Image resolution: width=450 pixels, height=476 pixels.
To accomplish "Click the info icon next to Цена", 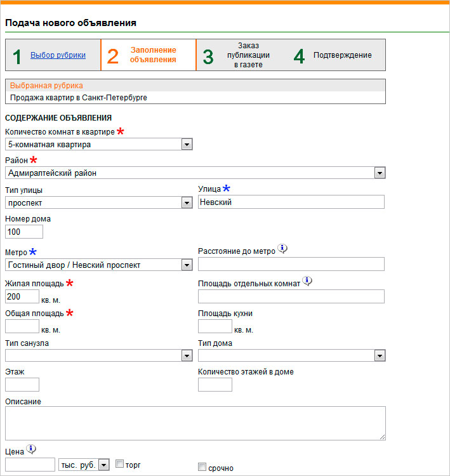I will [31, 450].
